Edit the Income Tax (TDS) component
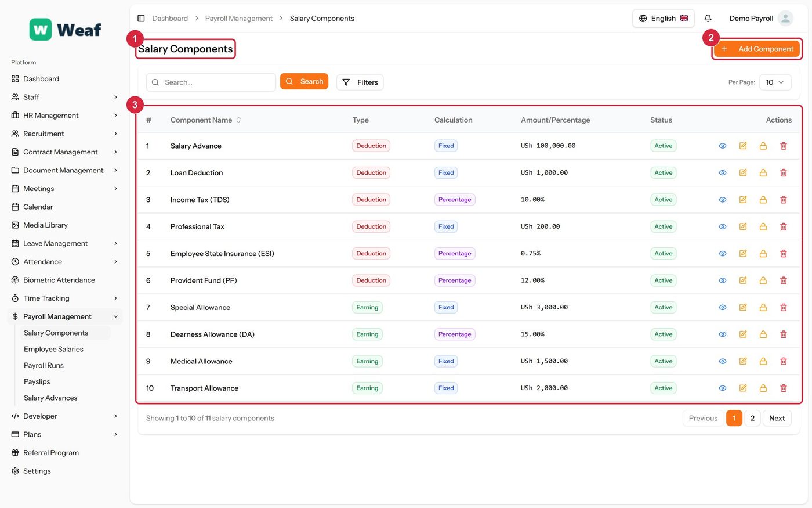Viewport: 812px width, 508px height. pos(743,200)
